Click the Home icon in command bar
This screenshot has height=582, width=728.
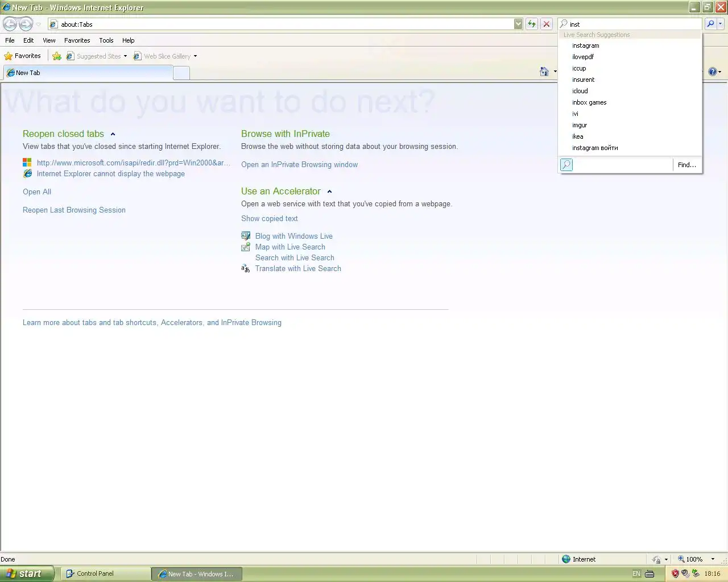point(544,71)
